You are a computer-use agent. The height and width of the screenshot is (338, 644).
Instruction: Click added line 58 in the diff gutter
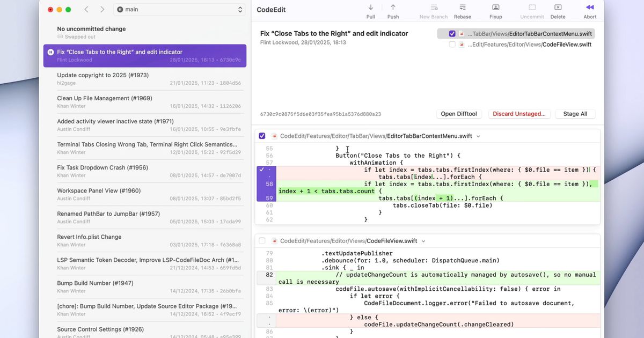[x=267, y=184]
